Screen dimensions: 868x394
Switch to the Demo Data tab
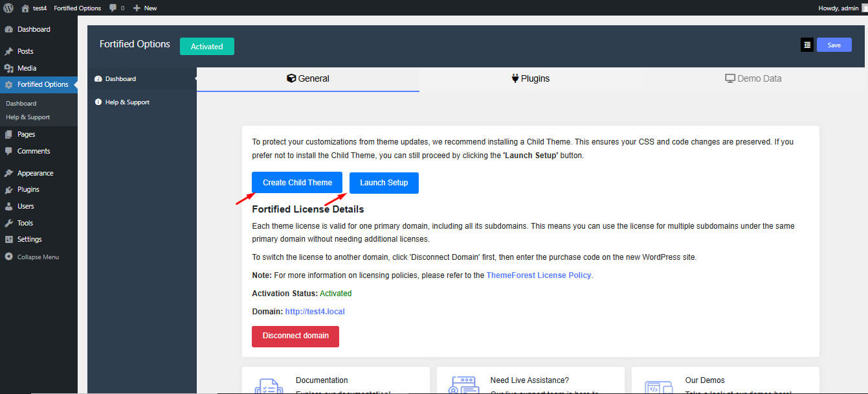(x=753, y=78)
